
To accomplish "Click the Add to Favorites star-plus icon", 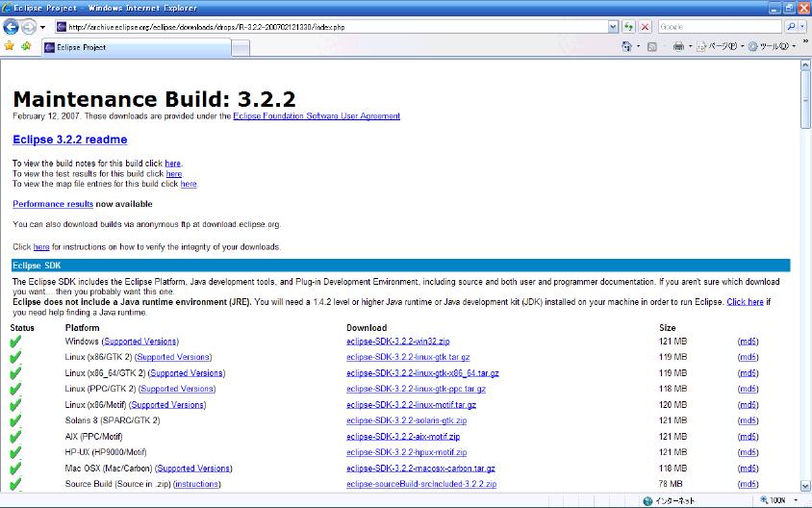I will (26, 46).
